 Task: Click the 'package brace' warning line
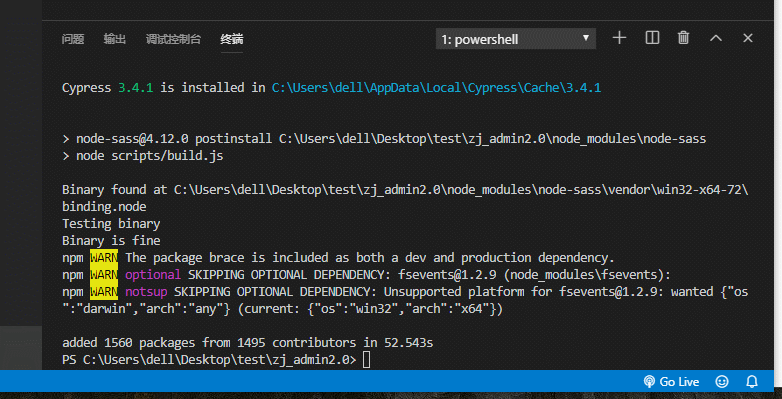point(339,258)
